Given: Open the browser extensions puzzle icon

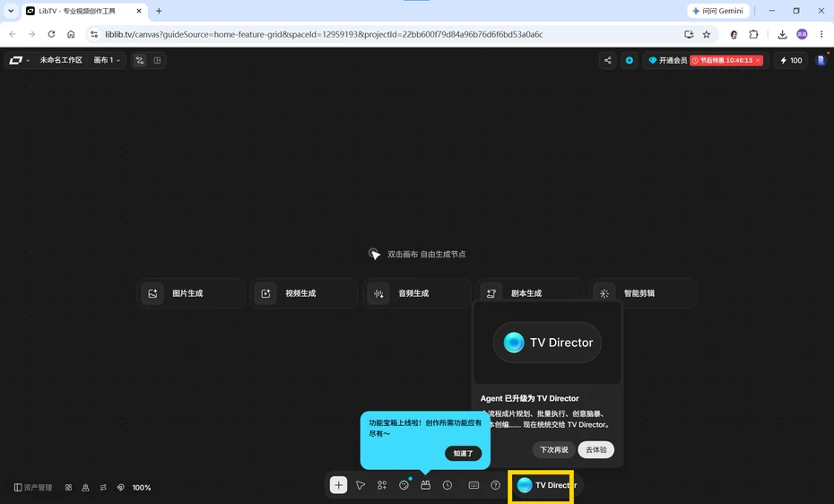Looking at the screenshot, I should tap(753, 34).
